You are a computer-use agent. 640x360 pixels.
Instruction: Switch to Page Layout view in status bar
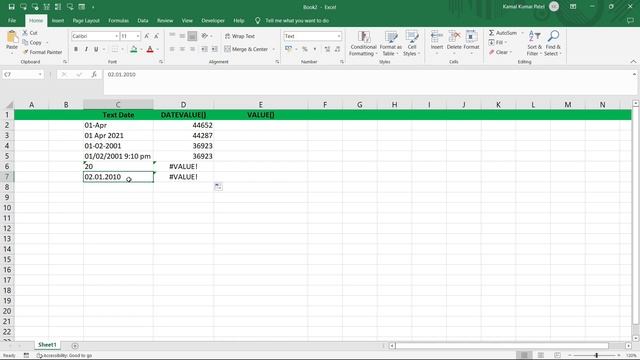(x=541, y=355)
